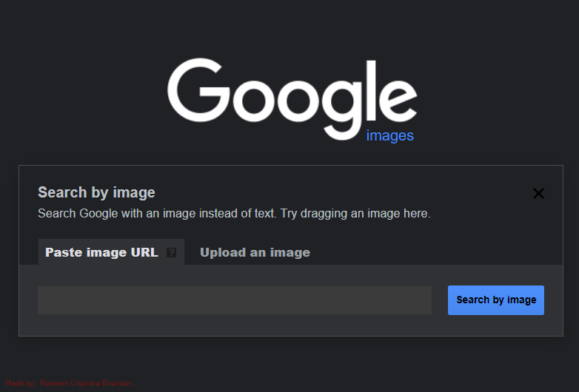
Task: Switch to the Upload an image tab
Action: coord(255,253)
